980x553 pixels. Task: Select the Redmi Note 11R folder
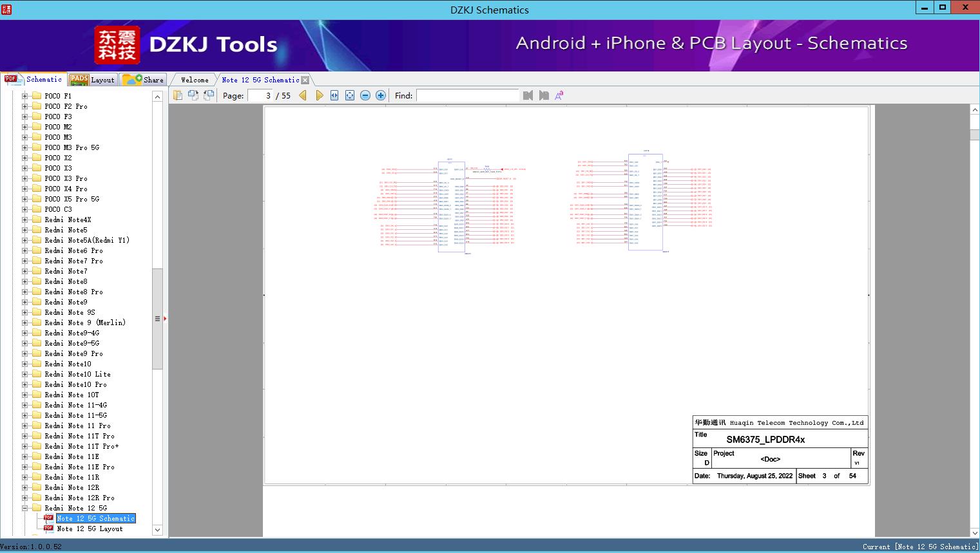[x=72, y=477]
